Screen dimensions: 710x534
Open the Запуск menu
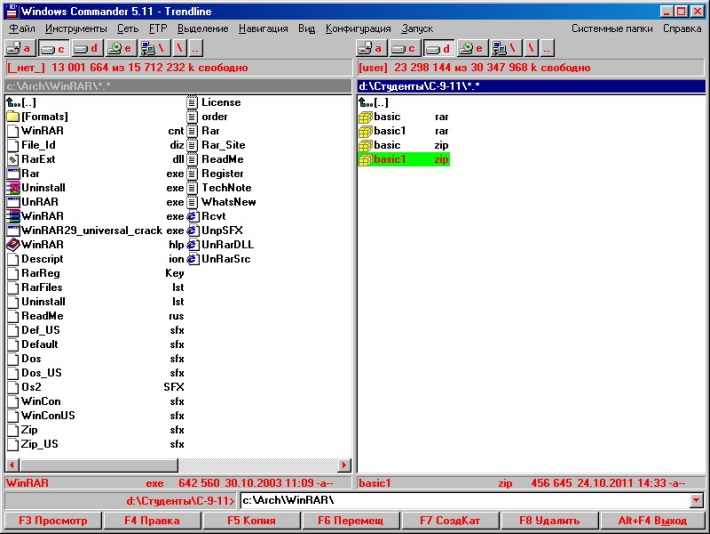[417, 29]
